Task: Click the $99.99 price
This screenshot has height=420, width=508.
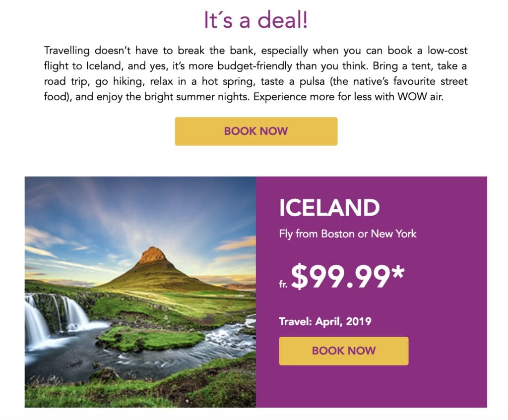Action: [x=340, y=277]
